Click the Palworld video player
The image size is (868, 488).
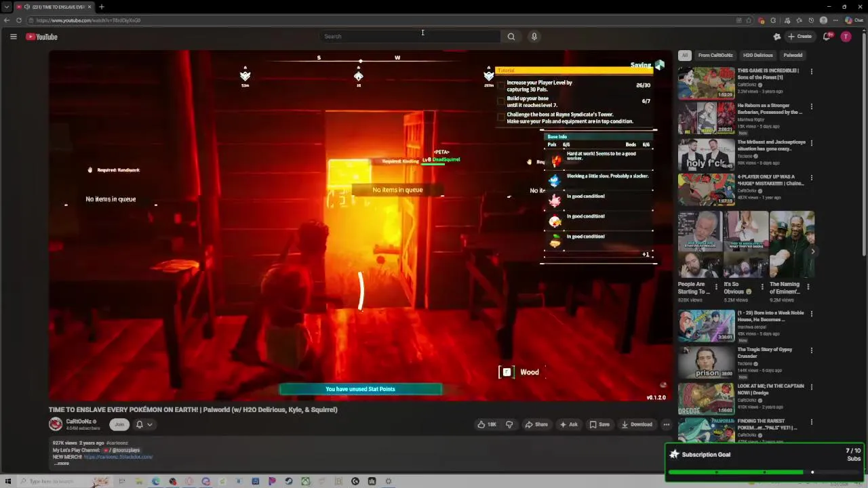(360, 226)
